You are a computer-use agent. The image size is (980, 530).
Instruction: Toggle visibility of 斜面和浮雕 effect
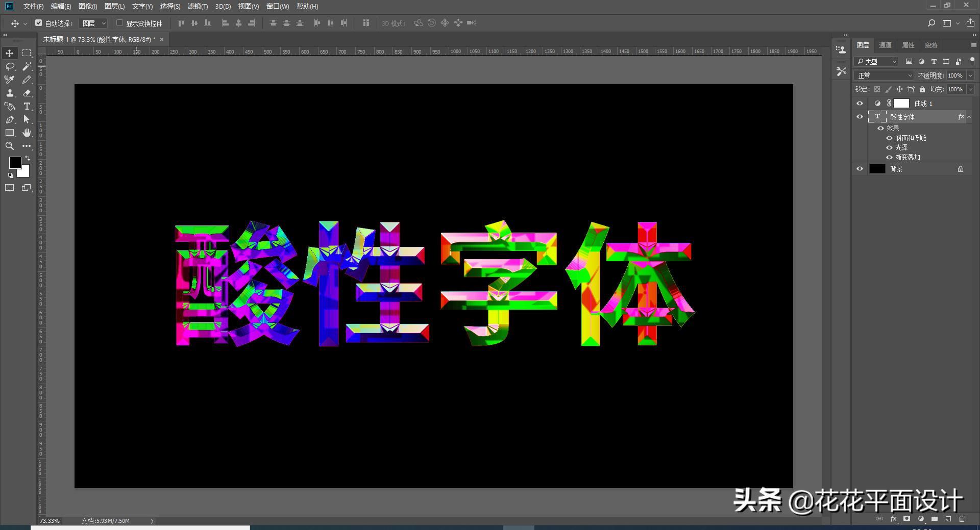[889, 138]
